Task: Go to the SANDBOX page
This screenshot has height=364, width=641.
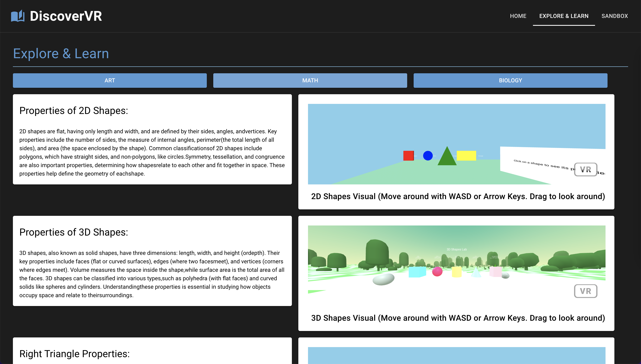Action: (614, 16)
